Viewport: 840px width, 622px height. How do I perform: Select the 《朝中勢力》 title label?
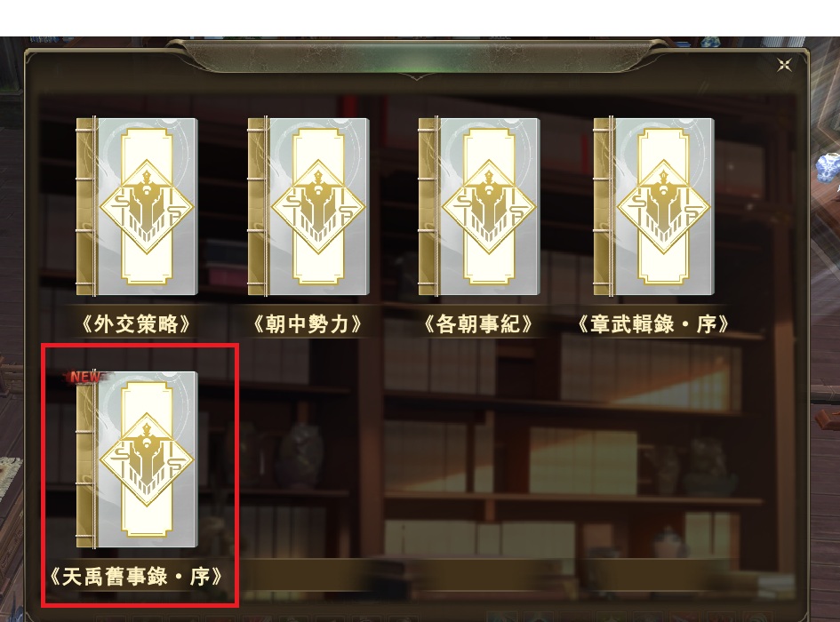(x=308, y=324)
